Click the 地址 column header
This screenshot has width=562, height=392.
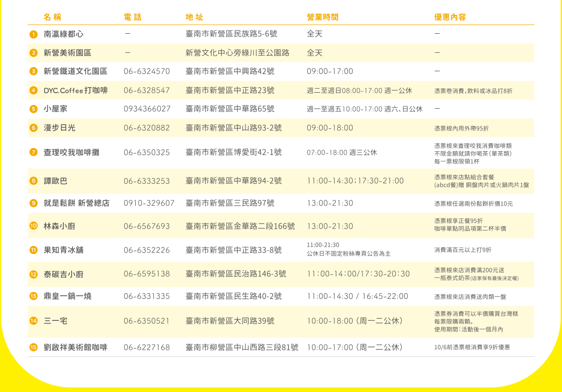point(194,17)
